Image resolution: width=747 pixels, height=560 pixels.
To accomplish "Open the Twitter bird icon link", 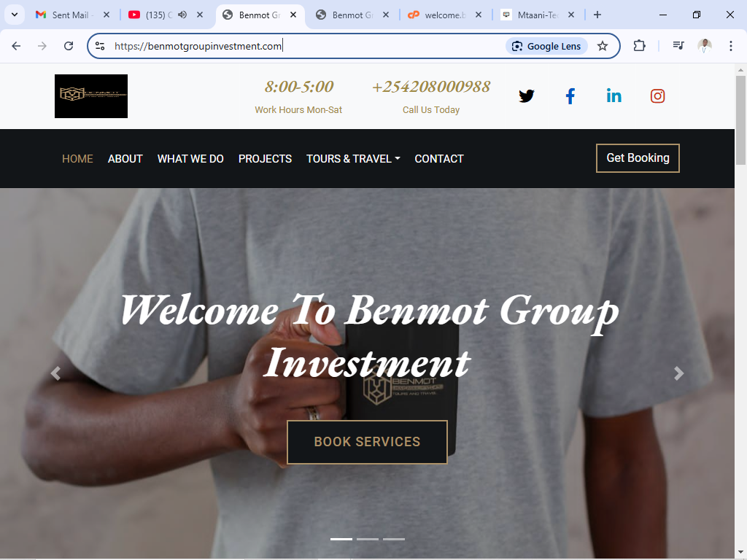I will click(527, 96).
